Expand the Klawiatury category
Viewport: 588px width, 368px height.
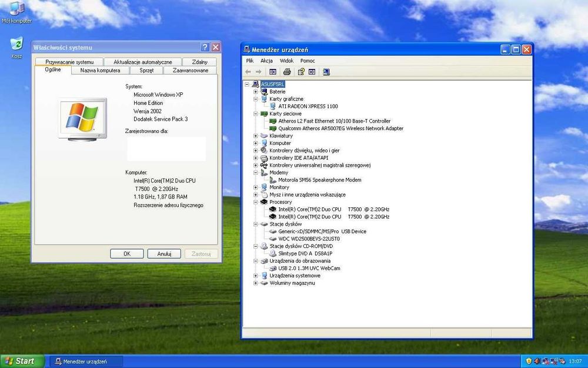pyautogui.click(x=256, y=136)
